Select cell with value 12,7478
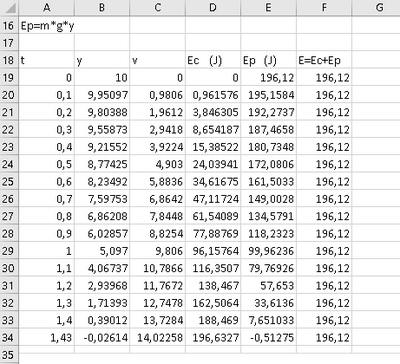This screenshot has width=400, height=364. pyautogui.click(x=158, y=303)
